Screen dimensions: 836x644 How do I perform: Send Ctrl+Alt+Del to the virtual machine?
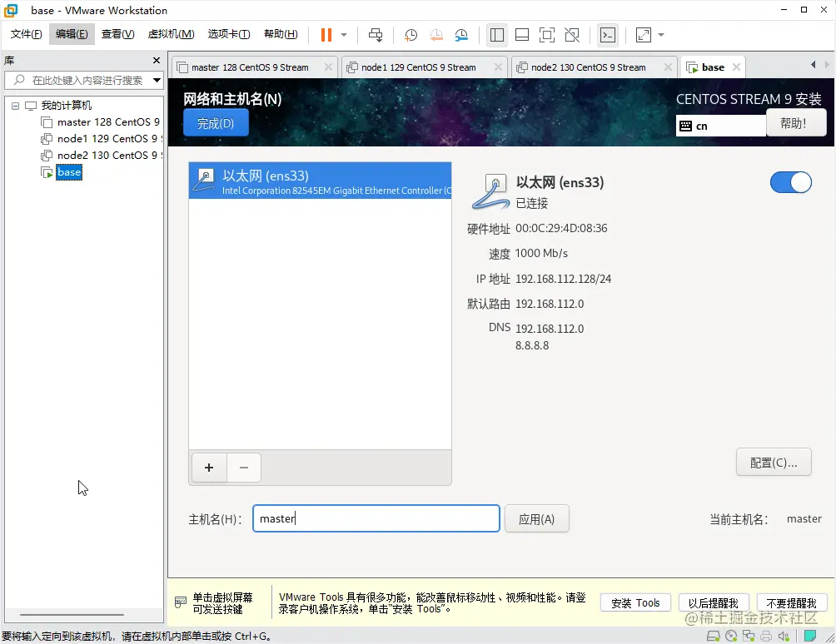point(376,35)
